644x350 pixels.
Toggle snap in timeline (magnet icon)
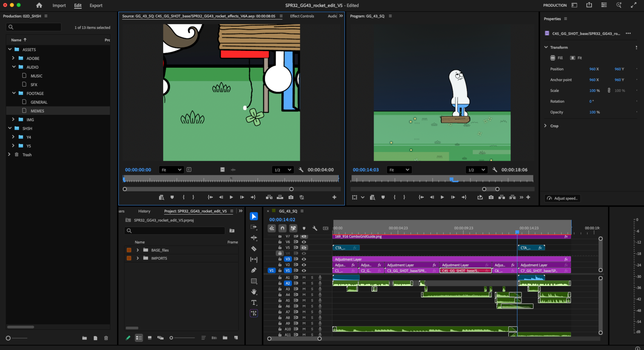[282, 228]
